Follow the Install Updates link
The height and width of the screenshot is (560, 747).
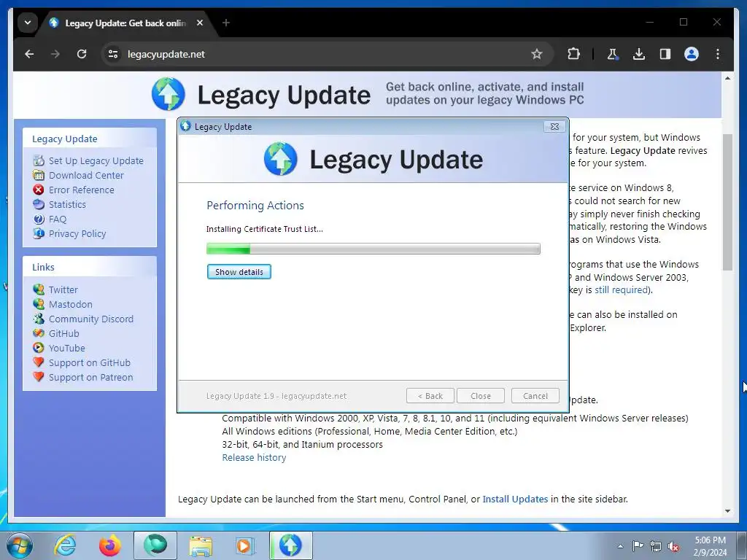[515, 499]
